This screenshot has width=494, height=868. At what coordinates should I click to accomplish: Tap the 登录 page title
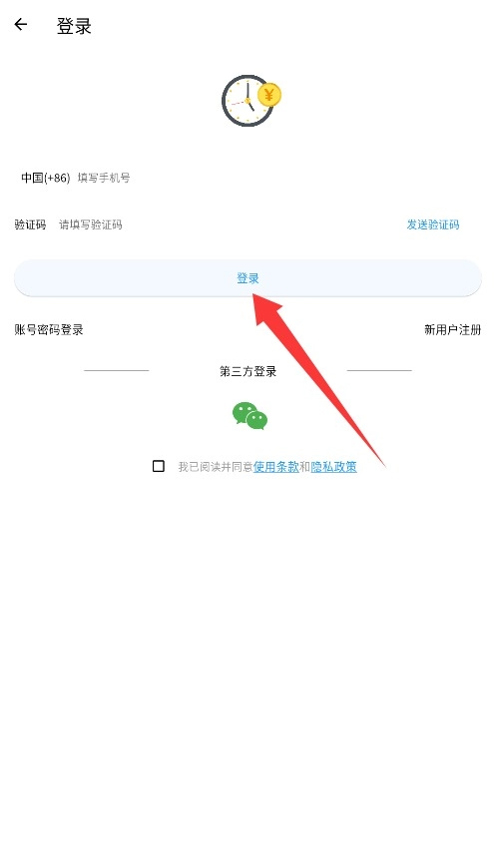pyautogui.click(x=74, y=26)
